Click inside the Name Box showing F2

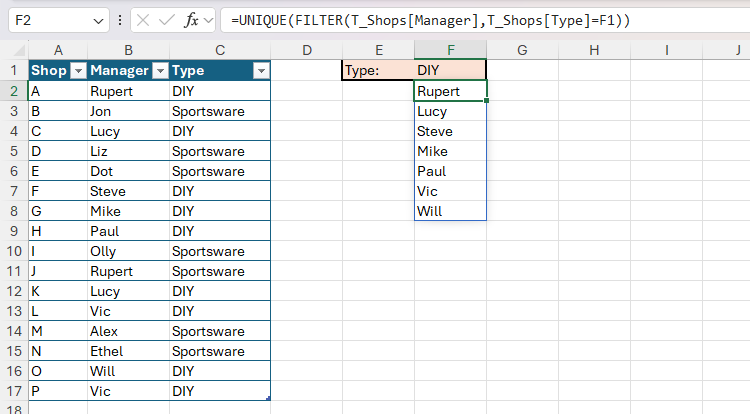52,21
